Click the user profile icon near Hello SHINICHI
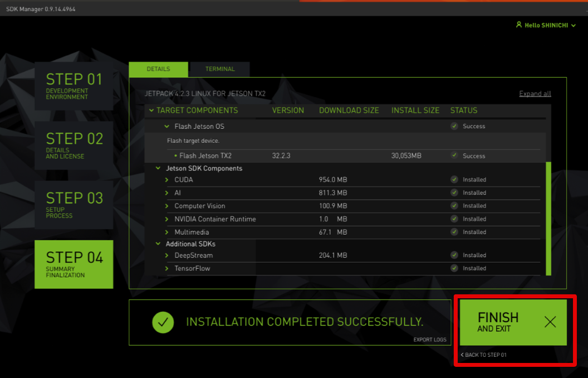588x378 pixels. (519, 25)
